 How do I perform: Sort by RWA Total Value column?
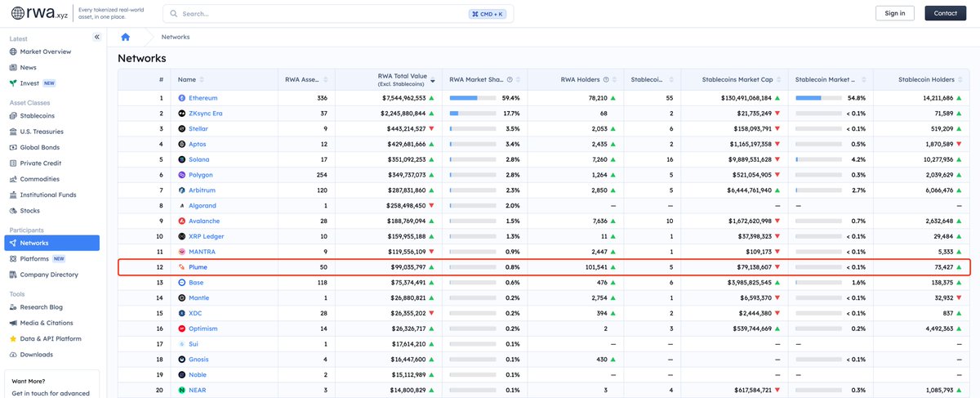433,80
